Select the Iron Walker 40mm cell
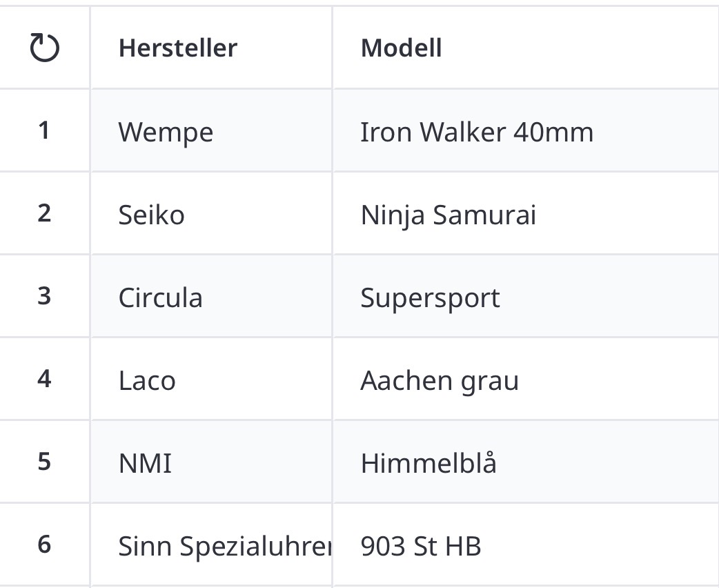Image resolution: width=719 pixels, height=588 pixels. click(x=477, y=132)
